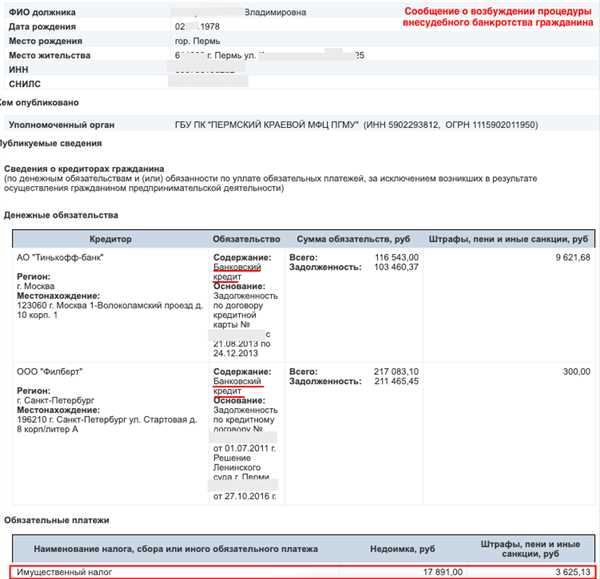
Task: Select creditor name ООО 'Филберт'
Action: [x=49, y=372]
